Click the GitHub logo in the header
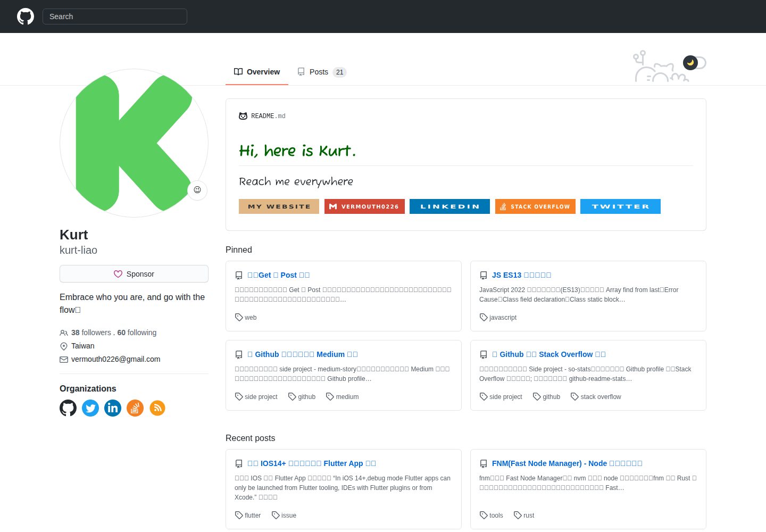 tap(26, 16)
